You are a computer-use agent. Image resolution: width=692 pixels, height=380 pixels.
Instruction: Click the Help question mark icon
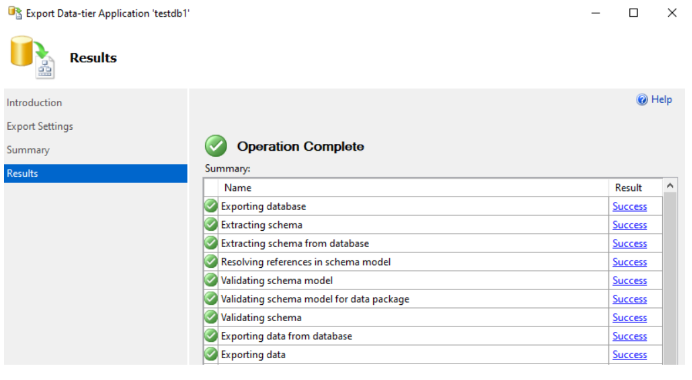[642, 100]
